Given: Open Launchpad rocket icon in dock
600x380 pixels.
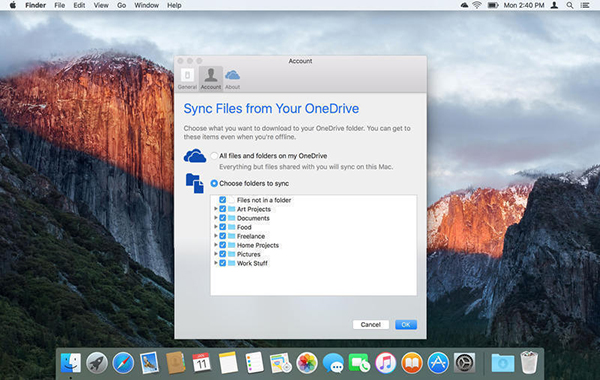Looking at the screenshot, I should tap(96, 362).
